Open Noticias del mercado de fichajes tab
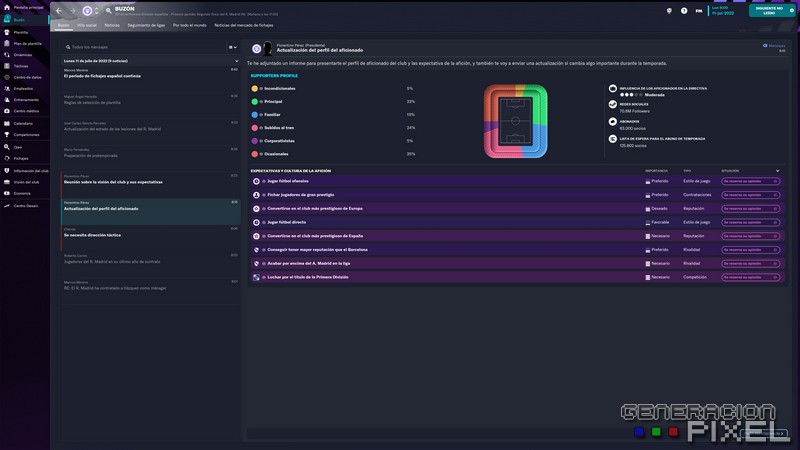Image resolution: width=800 pixels, height=450 pixels. click(x=244, y=25)
